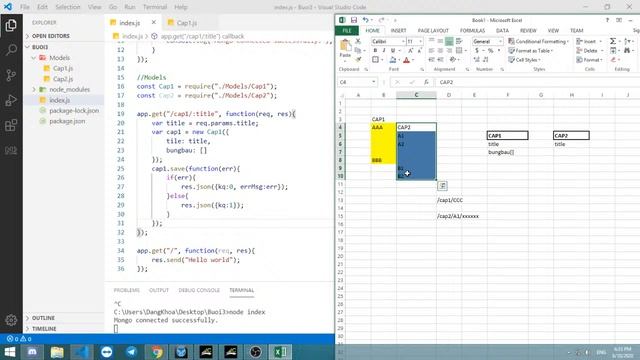Open Source Control view icon
The image size is (640, 360).
tap(11, 75)
